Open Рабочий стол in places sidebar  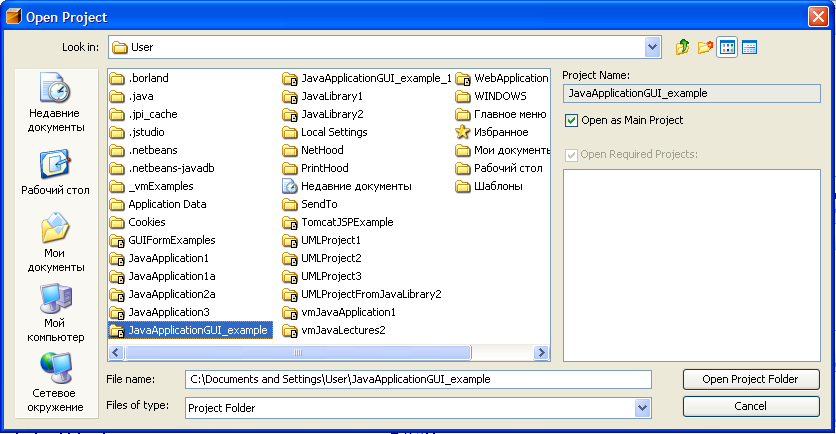(x=55, y=173)
